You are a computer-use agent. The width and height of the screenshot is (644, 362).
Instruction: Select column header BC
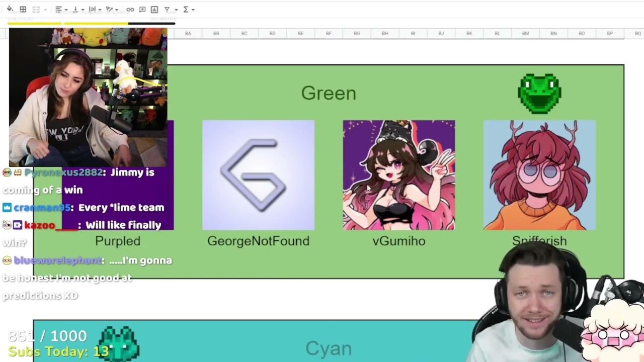245,34
